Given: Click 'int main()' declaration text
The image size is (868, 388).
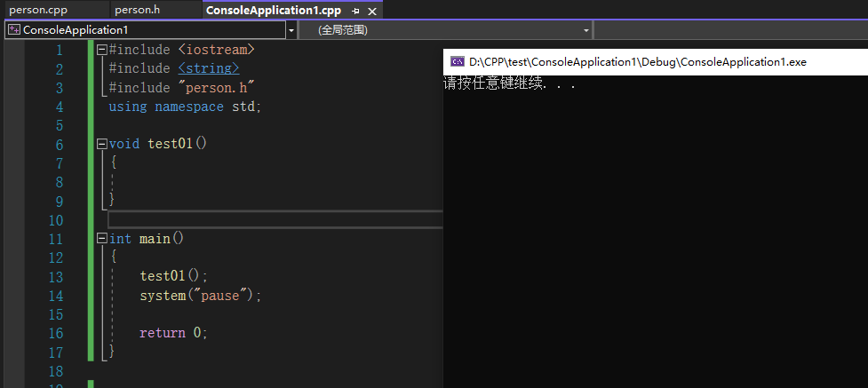Looking at the screenshot, I should click(x=146, y=239).
